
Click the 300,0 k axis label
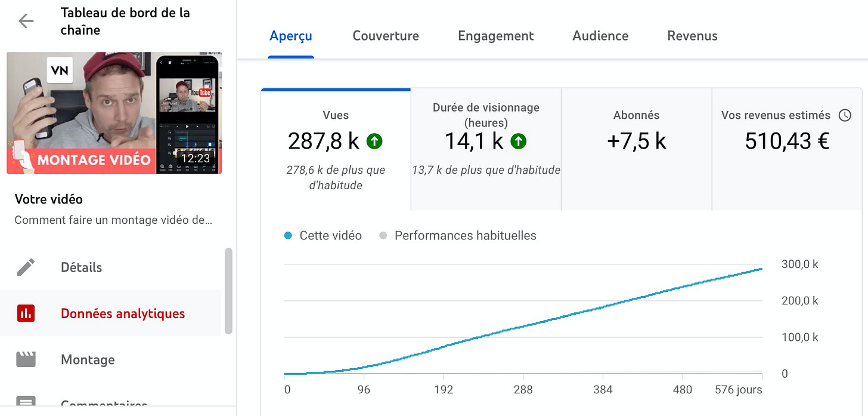tap(800, 264)
